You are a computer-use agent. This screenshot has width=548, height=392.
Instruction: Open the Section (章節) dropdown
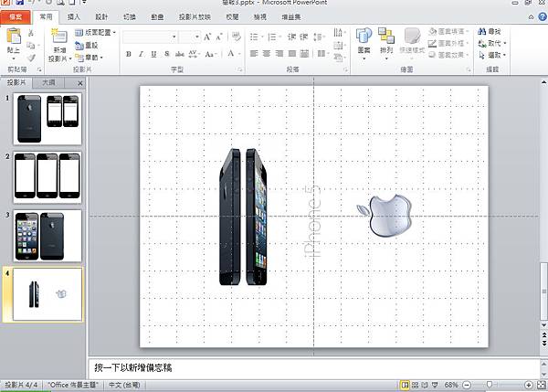tap(90, 58)
